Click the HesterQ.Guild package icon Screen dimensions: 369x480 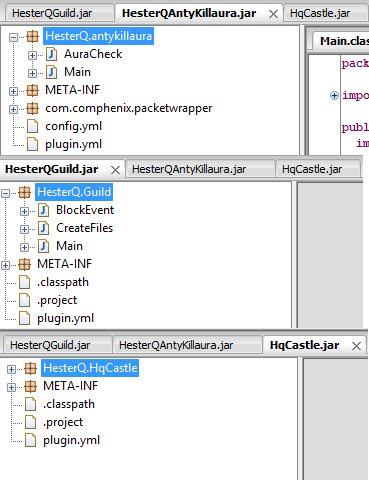pyautogui.click(x=24, y=192)
